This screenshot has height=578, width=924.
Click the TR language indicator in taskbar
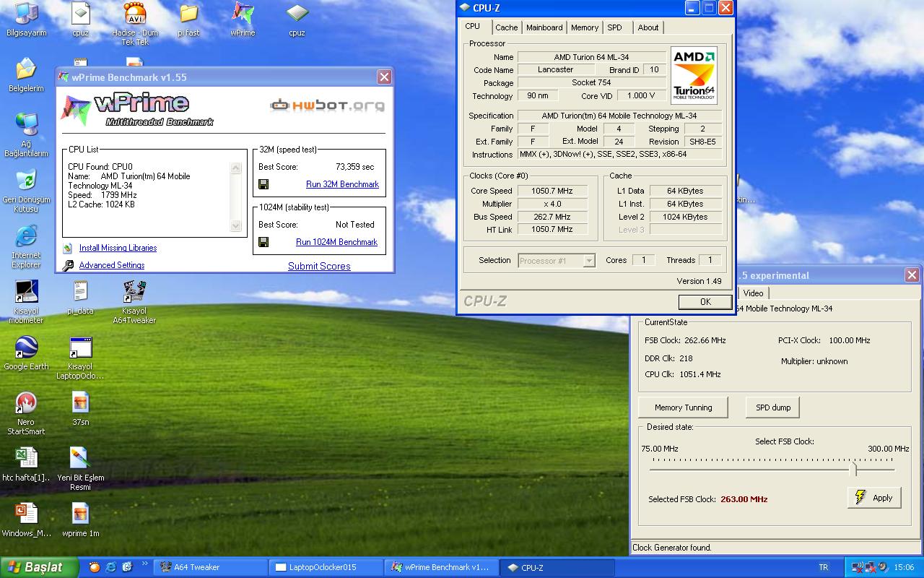(x=824, y=567)
